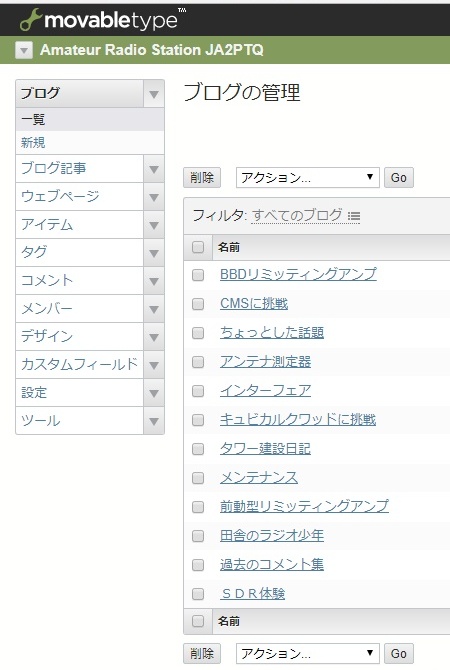
Task: Open the BBDリミッティングアンプ blog link
Action: 298,274
